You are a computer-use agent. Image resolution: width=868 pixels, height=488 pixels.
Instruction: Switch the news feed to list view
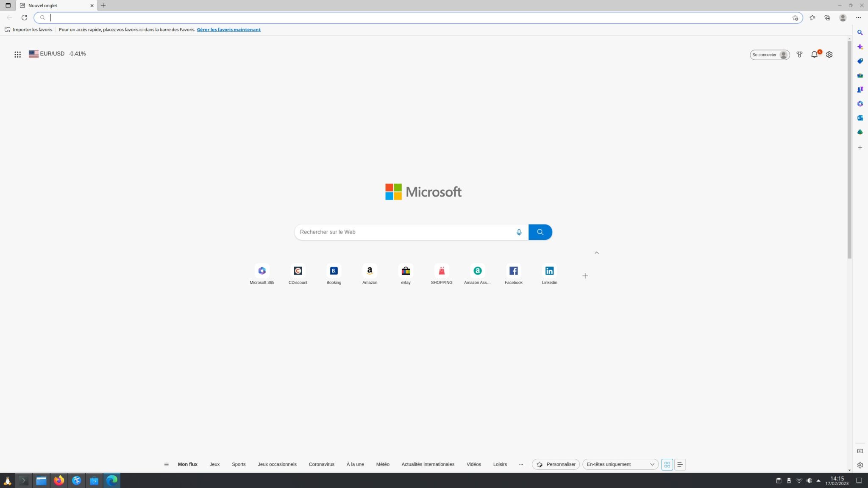click(x=680, y=464)
